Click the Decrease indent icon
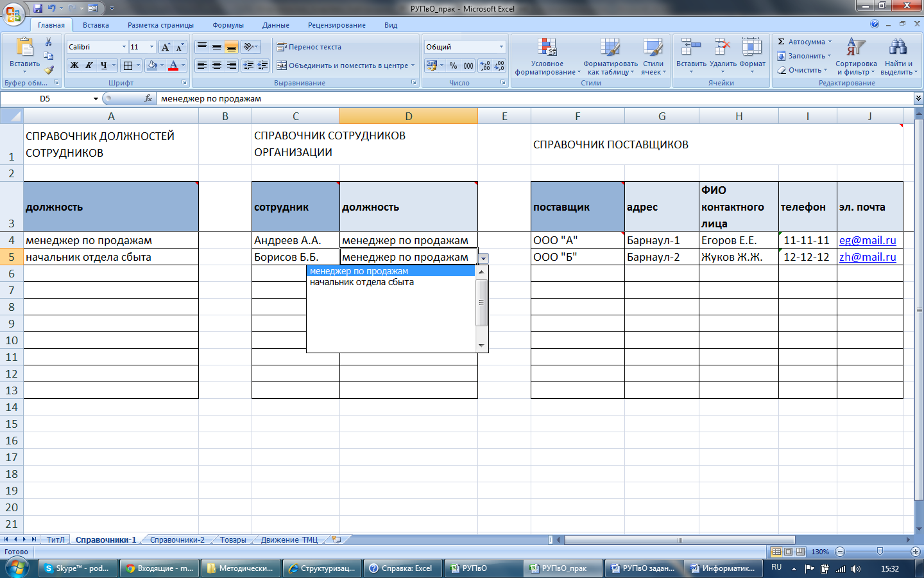This screenshot has height=578, width=924. click(x=248, y=66)
